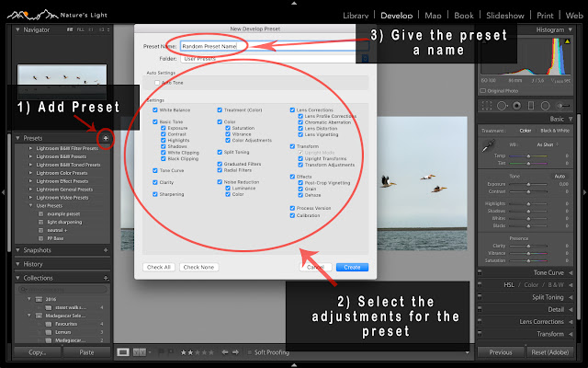Hide right panels with side arrow
This screenshot has height=368, width=588.
click(x=584, y=192)
